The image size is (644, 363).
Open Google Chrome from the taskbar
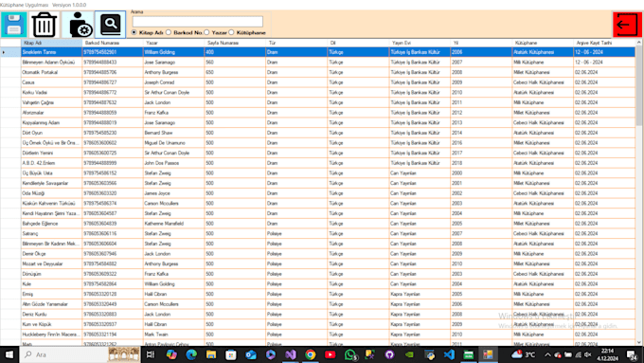click(x=310, y=354)
